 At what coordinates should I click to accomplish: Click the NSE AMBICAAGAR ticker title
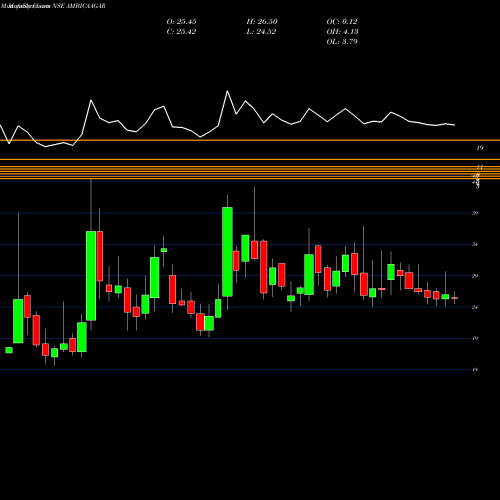tap(79, 6)
